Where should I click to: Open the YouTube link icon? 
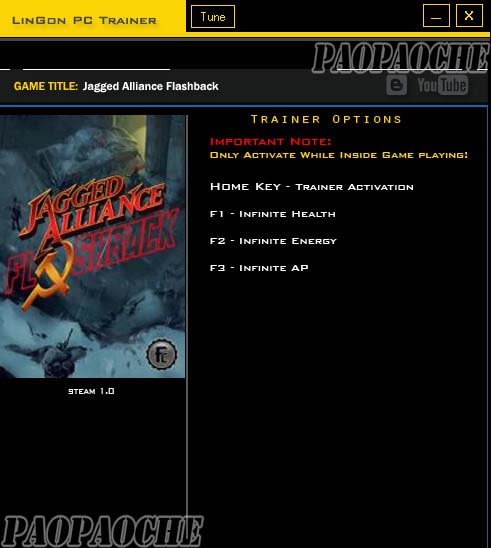(x=442, y=85)
